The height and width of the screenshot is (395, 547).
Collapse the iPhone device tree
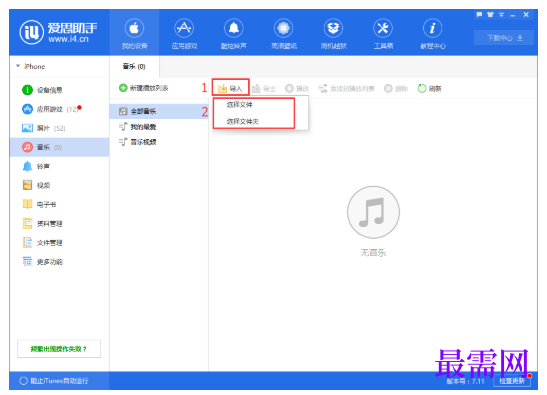click(x=18, y=66)
